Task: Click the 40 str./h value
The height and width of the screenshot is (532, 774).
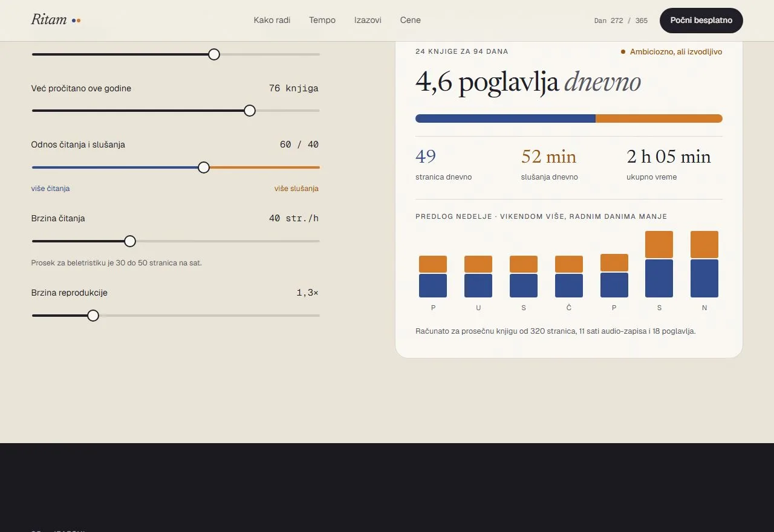Action: click(294, 218)
